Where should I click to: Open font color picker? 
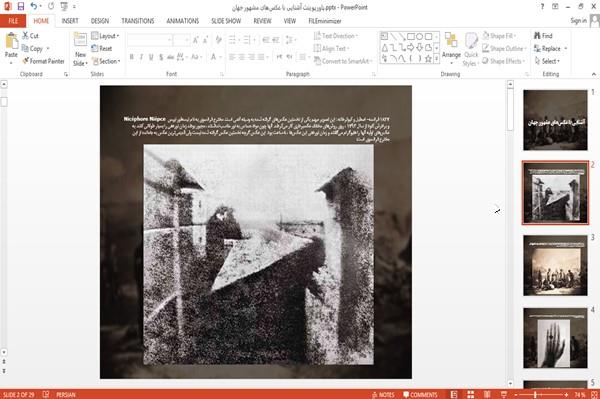coord(215,57)
